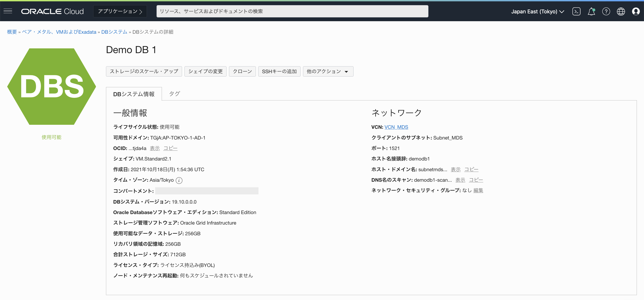Open the navigation hamburger menu

click(8, 11)
